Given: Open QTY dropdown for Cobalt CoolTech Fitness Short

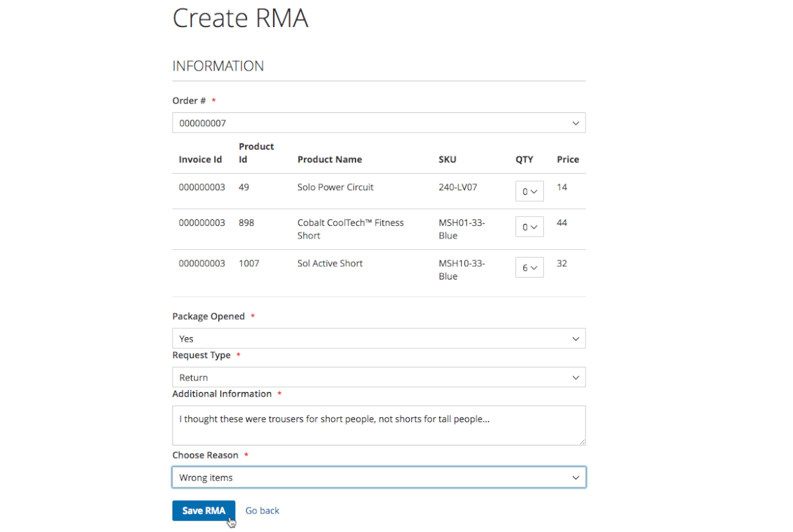Looking at the screenshot, I should tap(529, 227).
